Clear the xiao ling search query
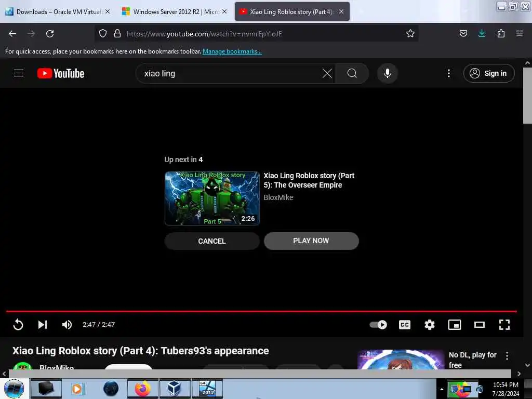 327,73
